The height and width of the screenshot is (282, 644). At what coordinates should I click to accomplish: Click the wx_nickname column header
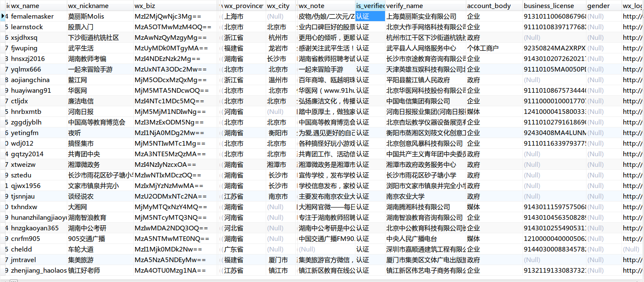[100, 6]
